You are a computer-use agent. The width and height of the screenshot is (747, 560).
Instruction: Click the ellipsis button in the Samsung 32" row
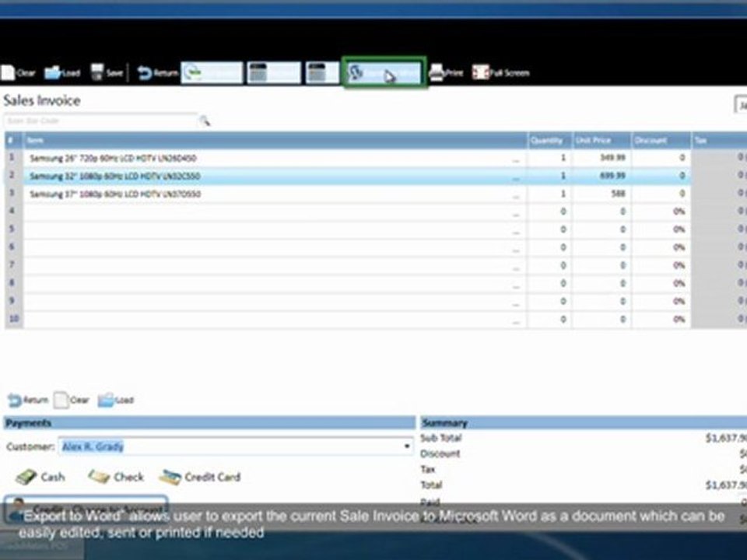click(x=516, y=177)
